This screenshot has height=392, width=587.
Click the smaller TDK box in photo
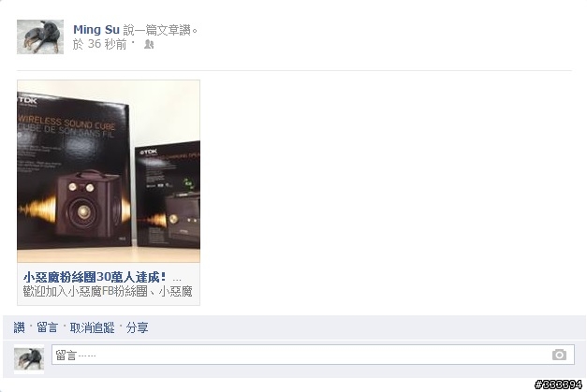coord(168,195)
